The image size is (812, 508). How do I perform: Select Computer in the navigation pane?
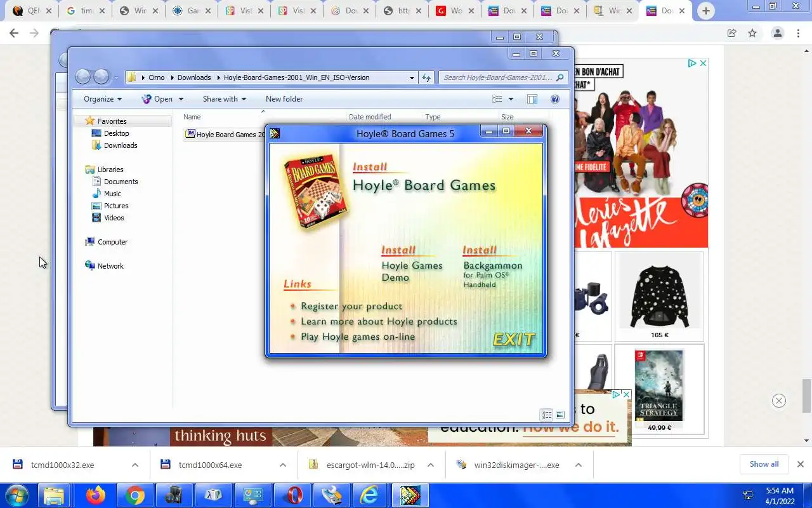pyautogui.click(x=112, y=242)
